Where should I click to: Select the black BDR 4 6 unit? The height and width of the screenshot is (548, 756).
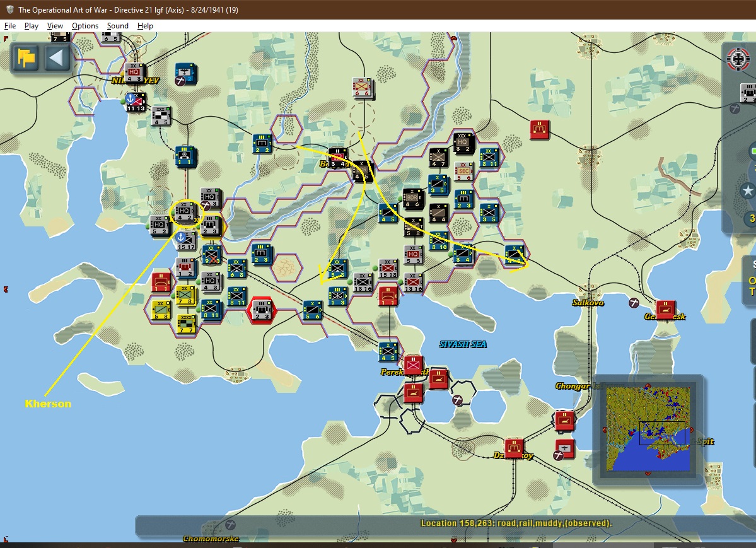click(x=413, y=199)
